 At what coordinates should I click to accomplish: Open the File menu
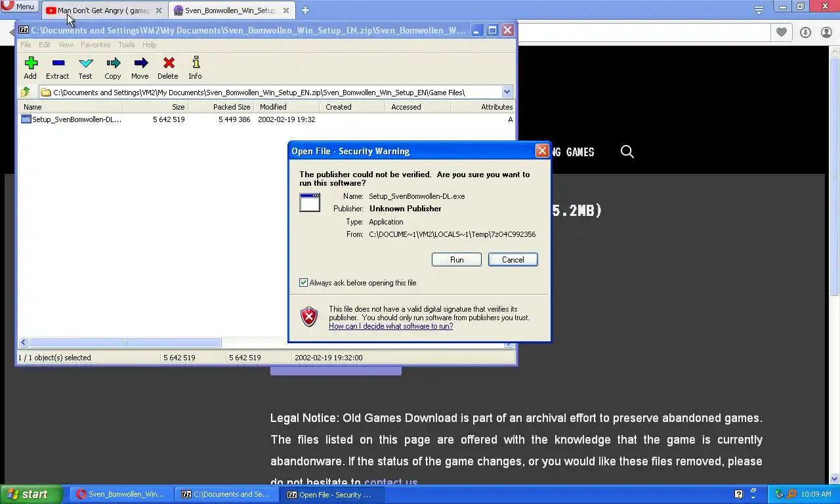click(x=26, y=45)
